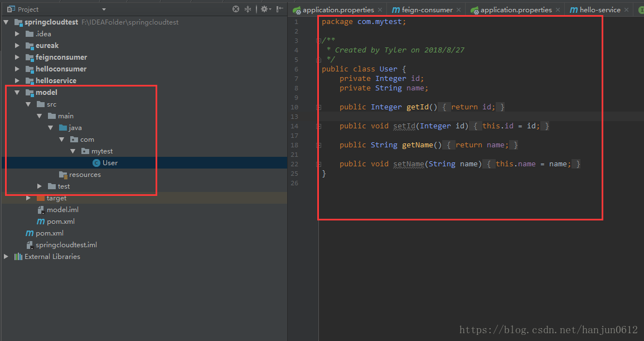
Task: Expand the helloconsumer module arrow
Action: [17, 69]
